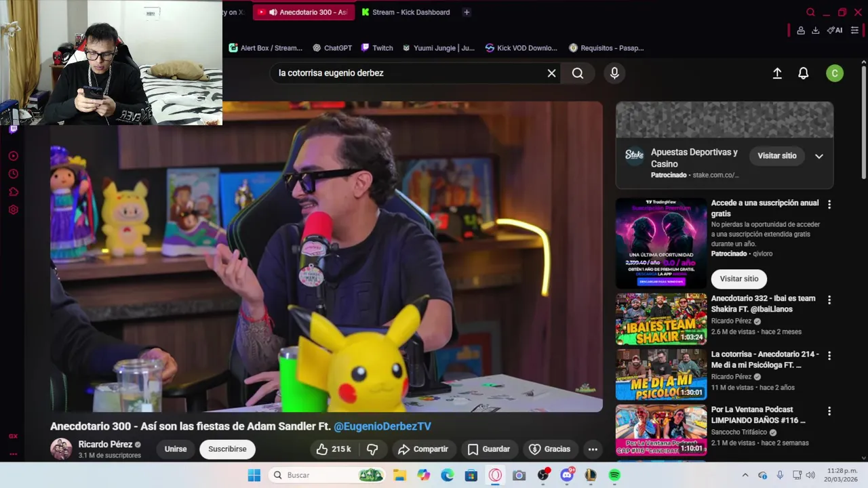This screenshot has height=488, width=868.
Task: Open extensions cube icon in sidebar
Action: tap(13, 192)
